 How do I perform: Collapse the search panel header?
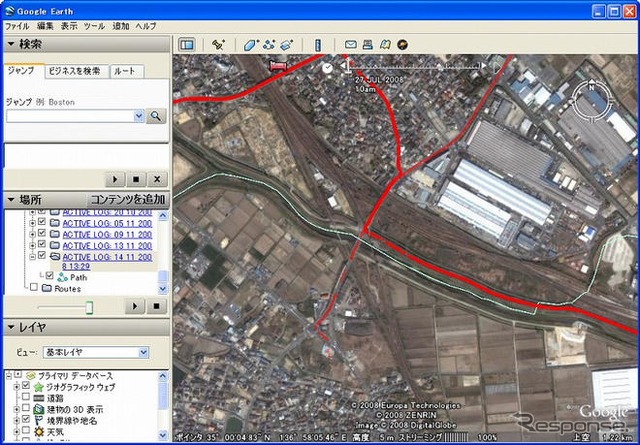(86, 44)
